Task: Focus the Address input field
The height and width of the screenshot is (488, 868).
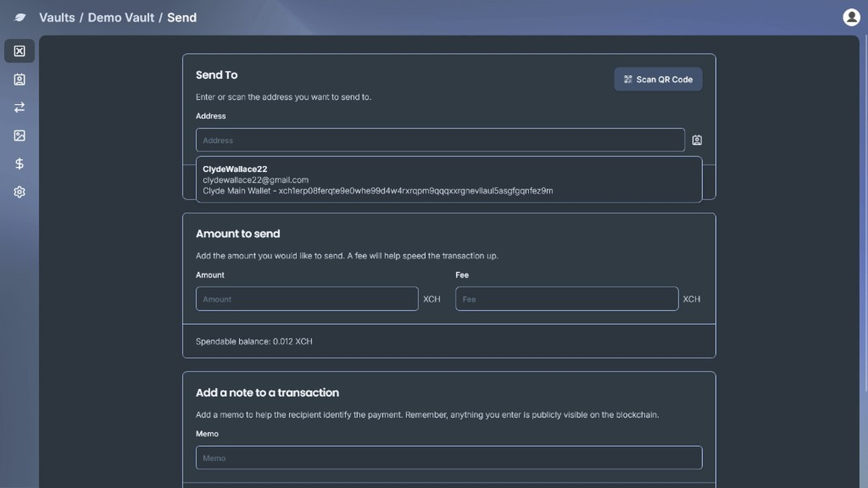Action: tap(440, 140)
